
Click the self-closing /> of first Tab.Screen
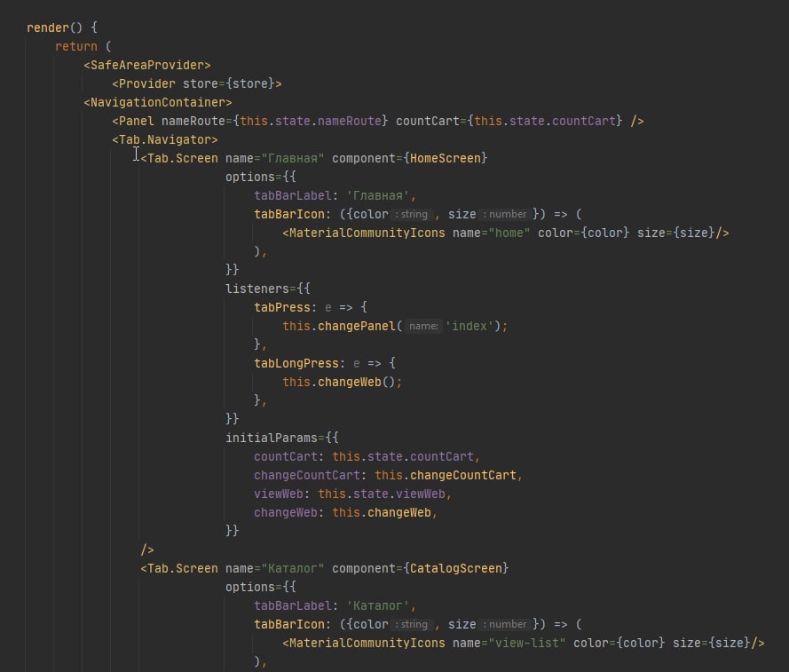click(147, 549)
